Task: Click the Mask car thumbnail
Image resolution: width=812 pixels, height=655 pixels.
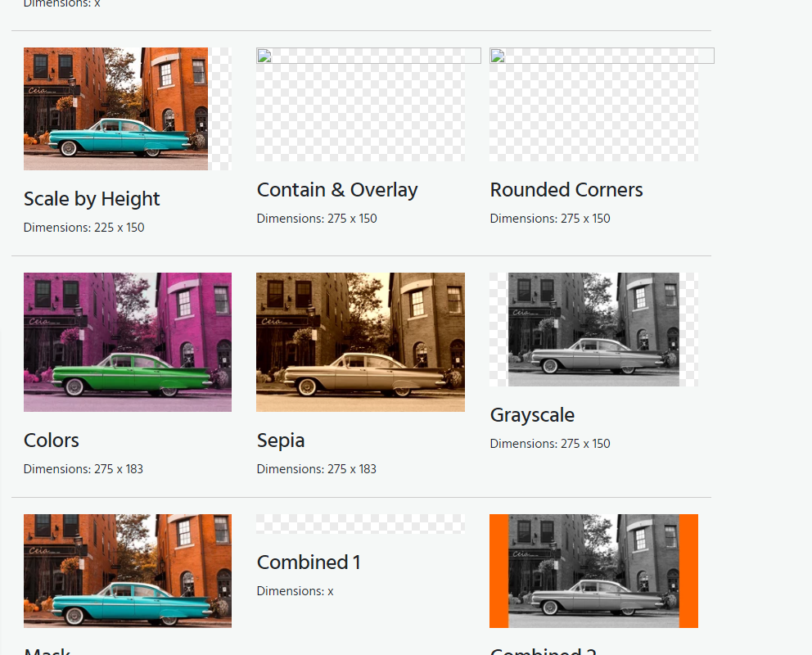Action: tap(128, 571)
